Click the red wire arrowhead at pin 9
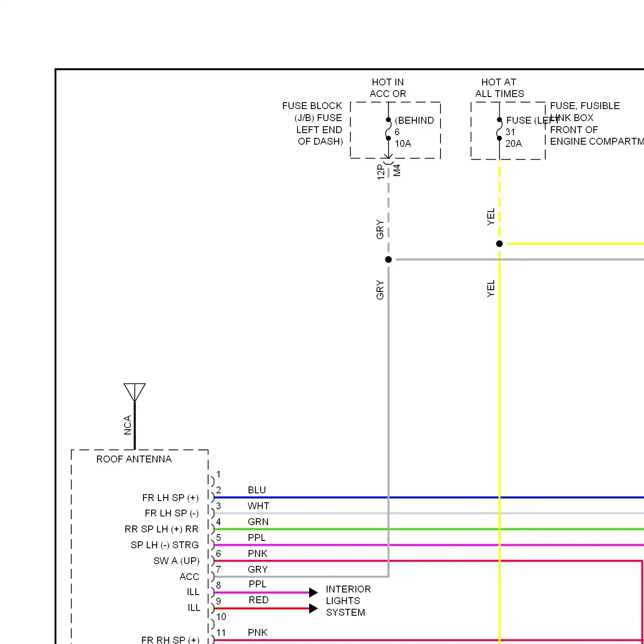The image size is (644, 644). (313, 608)
